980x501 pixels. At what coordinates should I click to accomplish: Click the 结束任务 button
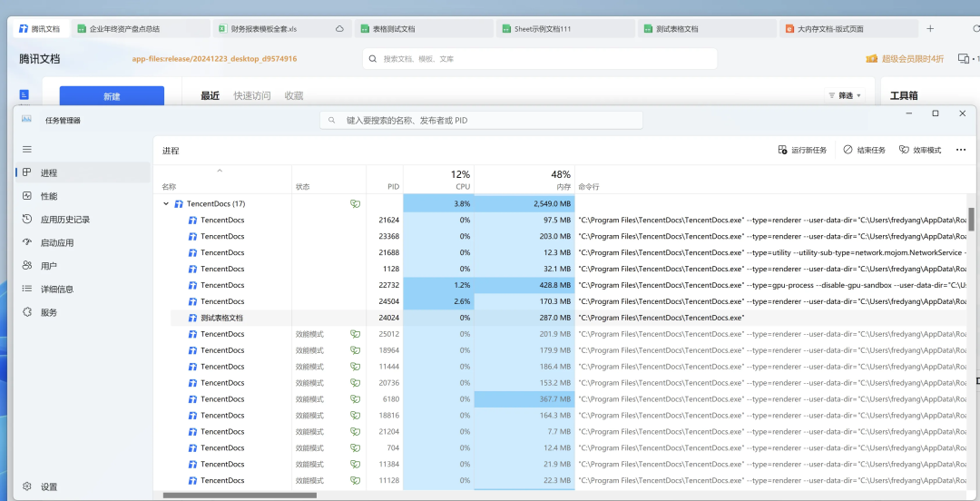(x=865, y=150)
